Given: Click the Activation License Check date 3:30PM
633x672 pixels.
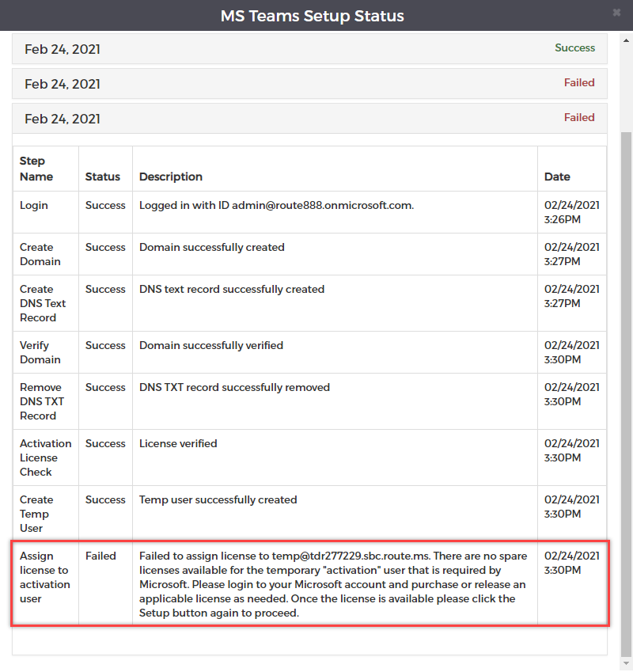Looking at the screenshot, I should [572, 450].
